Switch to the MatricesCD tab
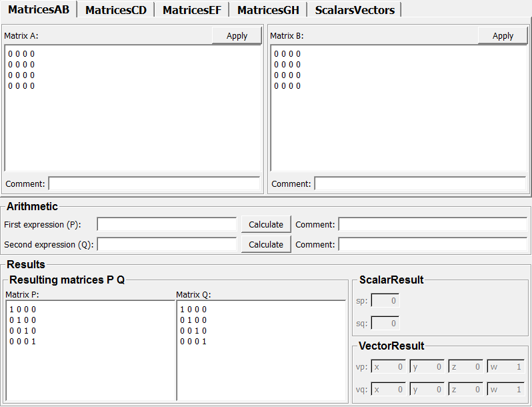The image size is (532, 407). click(115, 10)
